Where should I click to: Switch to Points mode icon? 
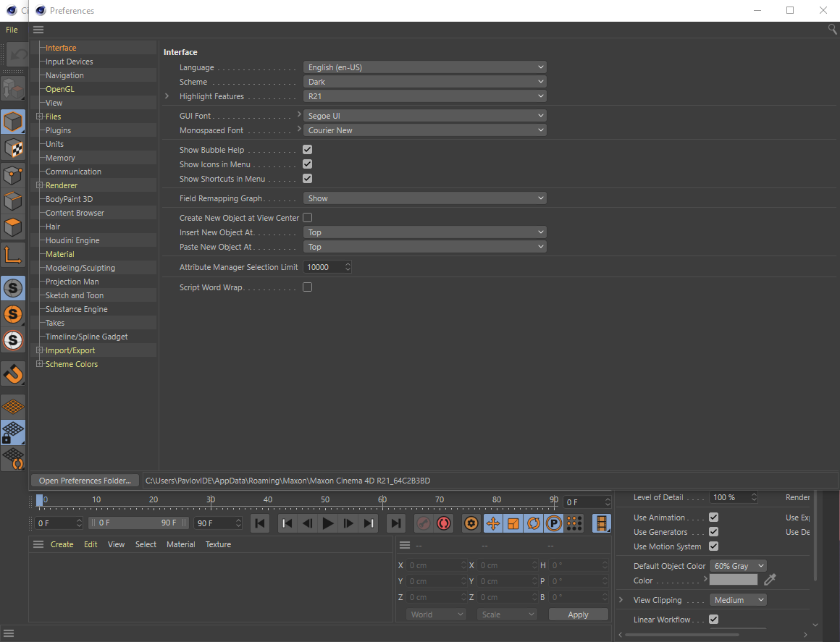[x=13, y=174]
